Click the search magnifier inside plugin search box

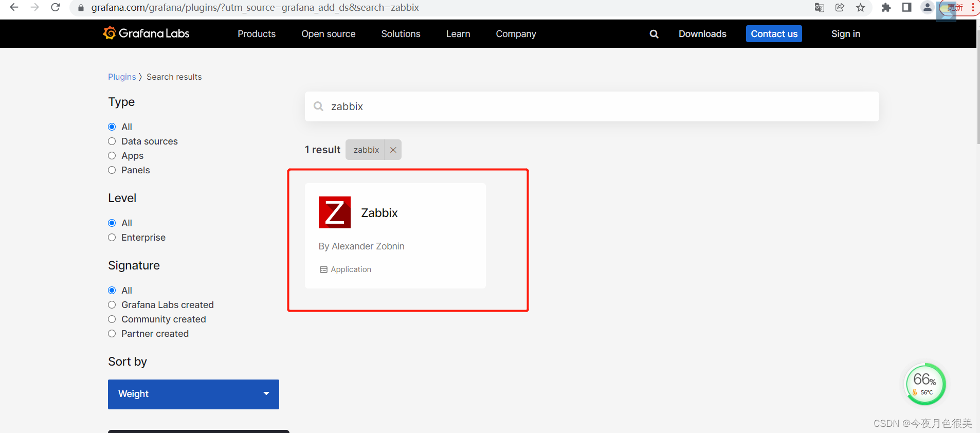pos(319,106)
